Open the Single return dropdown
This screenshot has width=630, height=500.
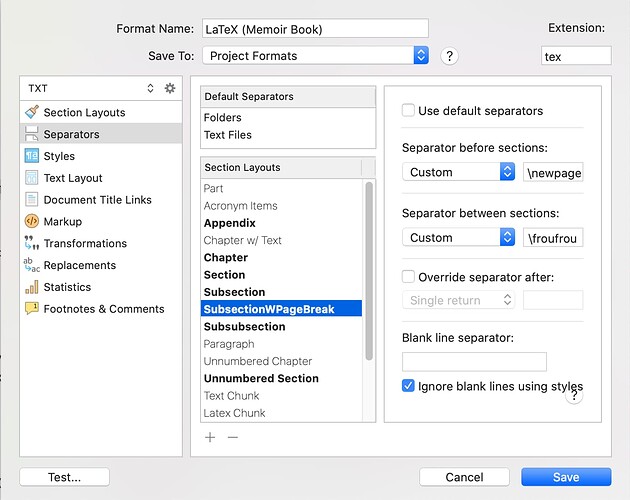click(458, 300)
